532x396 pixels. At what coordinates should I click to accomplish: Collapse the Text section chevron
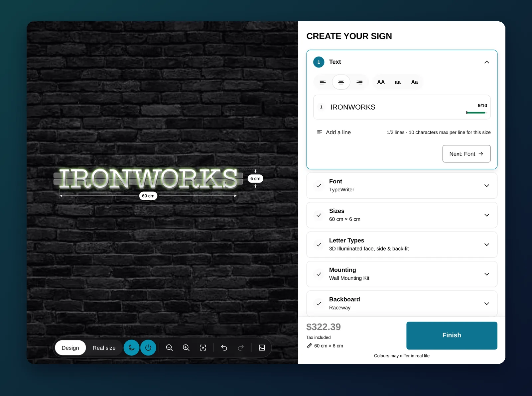487,62
